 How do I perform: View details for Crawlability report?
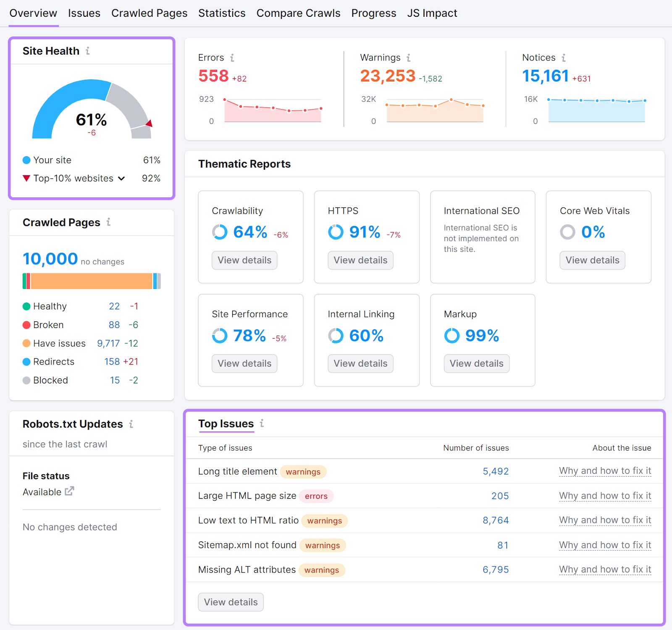click(x=244, y=260)
